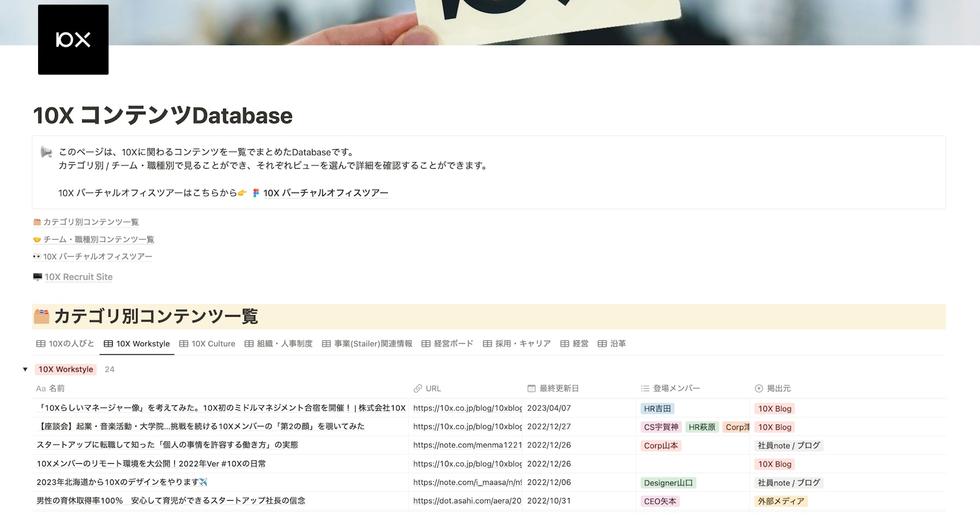
Task: Open the スタートアップに転職して知った row
Action: pyautogui.click(x=167, y=445)
